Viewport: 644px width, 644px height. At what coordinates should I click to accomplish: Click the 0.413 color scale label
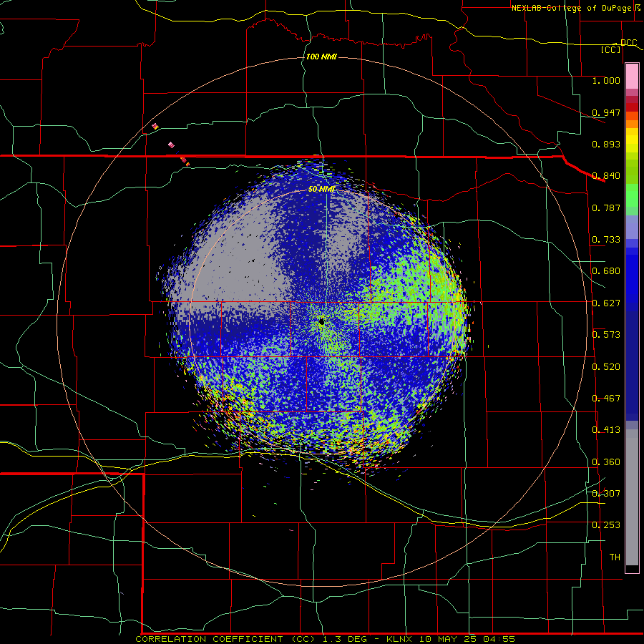[606, 430]
